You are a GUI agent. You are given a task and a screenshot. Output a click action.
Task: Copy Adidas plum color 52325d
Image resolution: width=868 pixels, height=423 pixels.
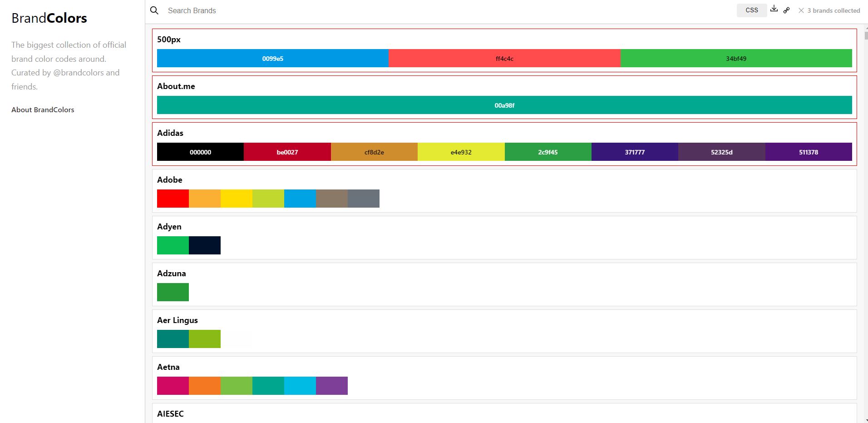point(722,152)
